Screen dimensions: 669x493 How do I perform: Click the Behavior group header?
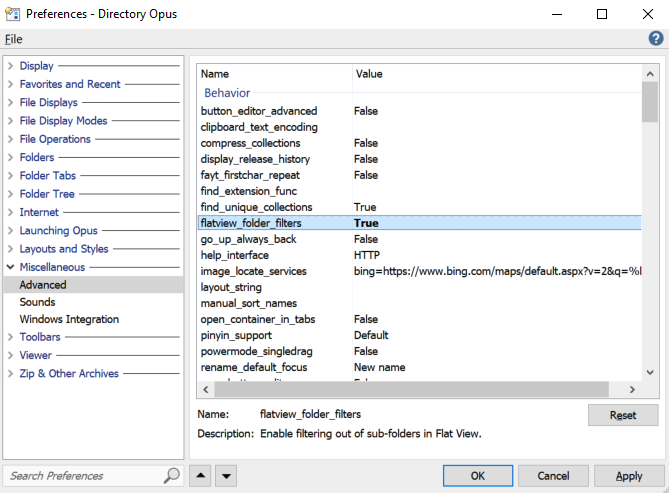pos(227,93)
